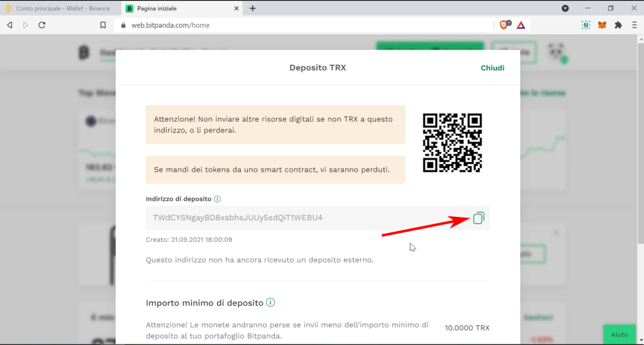Click the TRX deposit QR code
644x345 pixels.
point(452,142)
